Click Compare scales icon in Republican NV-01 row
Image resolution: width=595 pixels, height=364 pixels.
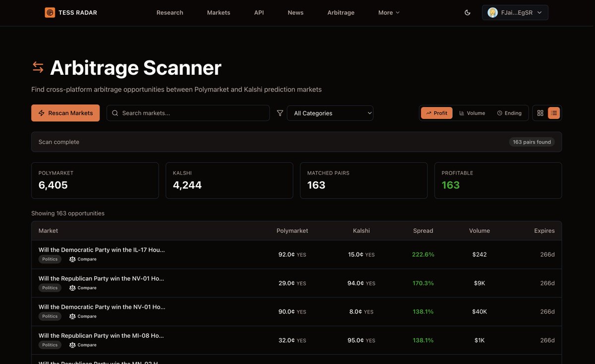[72, 288]
